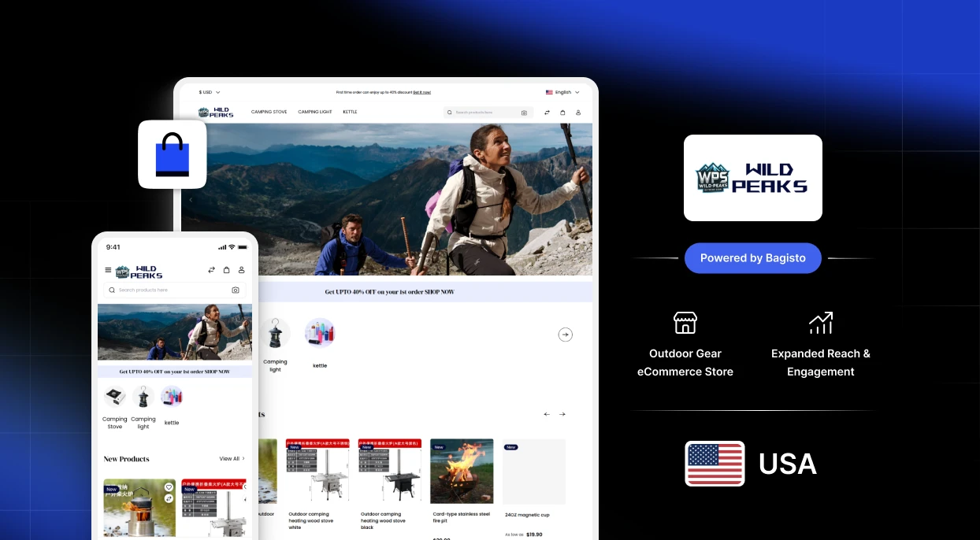Open the USD currency dropdown on tablet
This screenshot has height=540, width=980.
210,92
